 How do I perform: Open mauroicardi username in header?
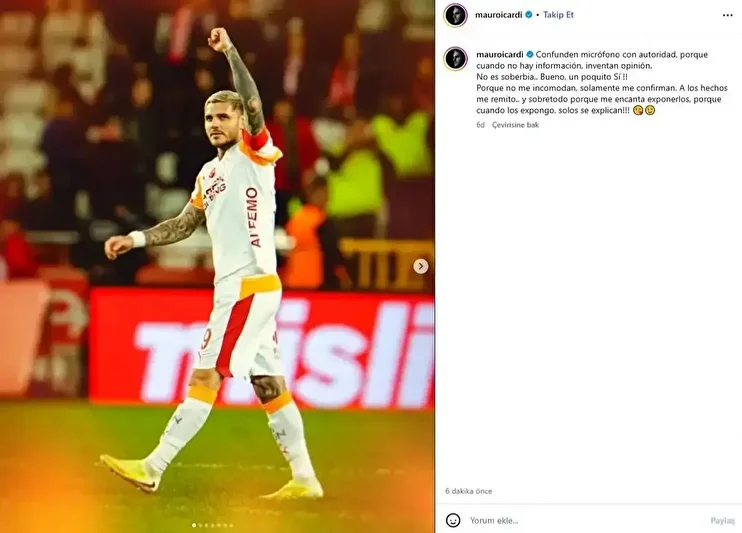tap(499, 15)
